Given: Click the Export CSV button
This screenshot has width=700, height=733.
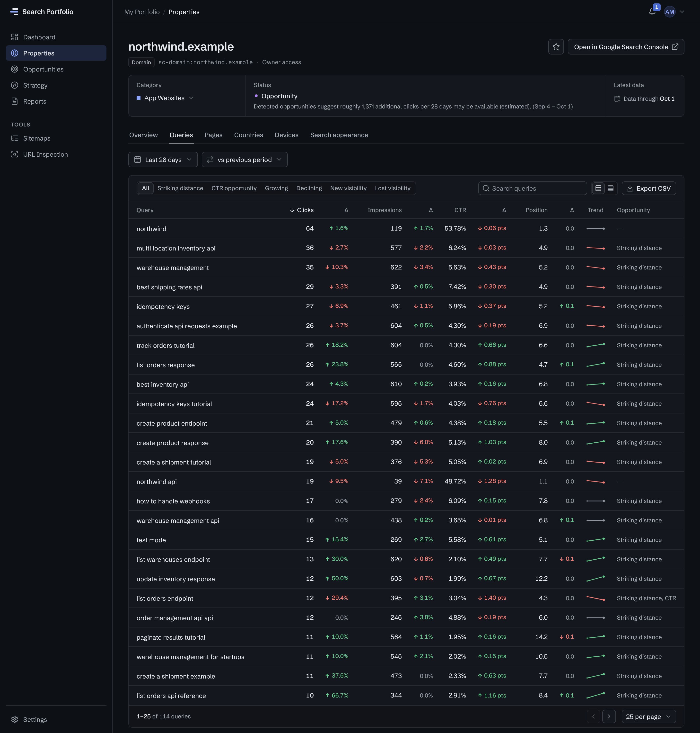Looking at the screenshot, I should [x=648, y=188].
